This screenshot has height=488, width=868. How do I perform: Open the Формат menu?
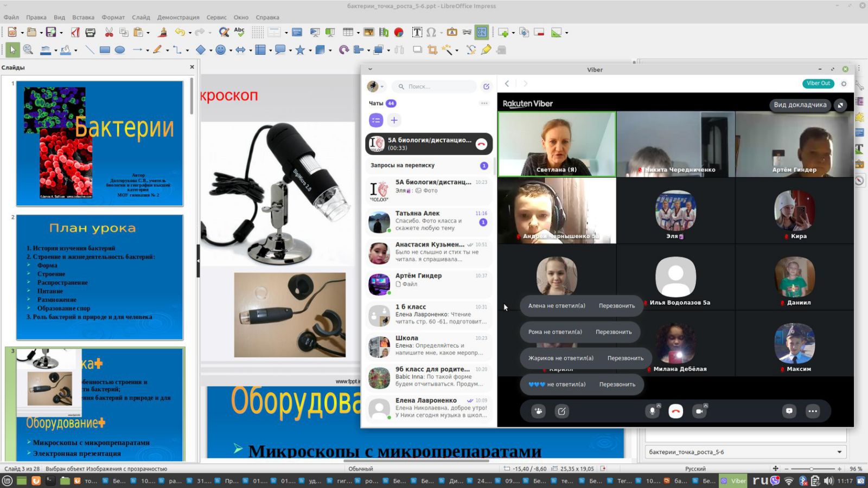(x=113, y=17)
